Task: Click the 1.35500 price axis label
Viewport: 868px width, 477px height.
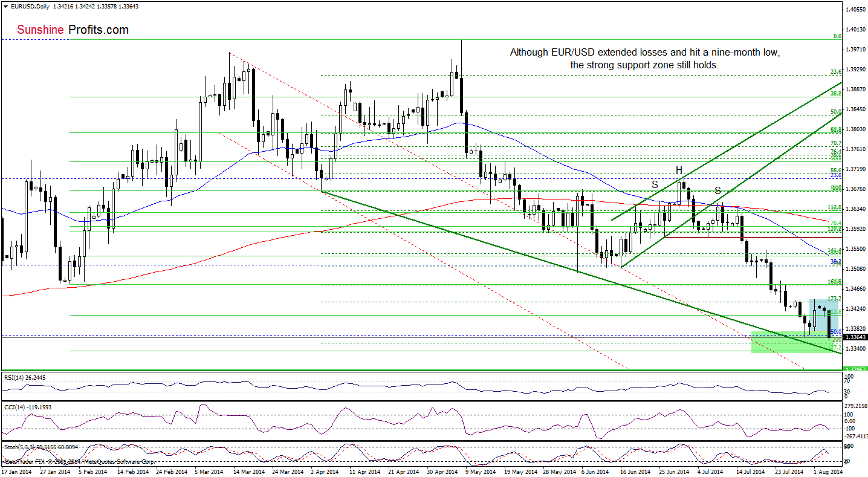Action: (x=857, y=248)
